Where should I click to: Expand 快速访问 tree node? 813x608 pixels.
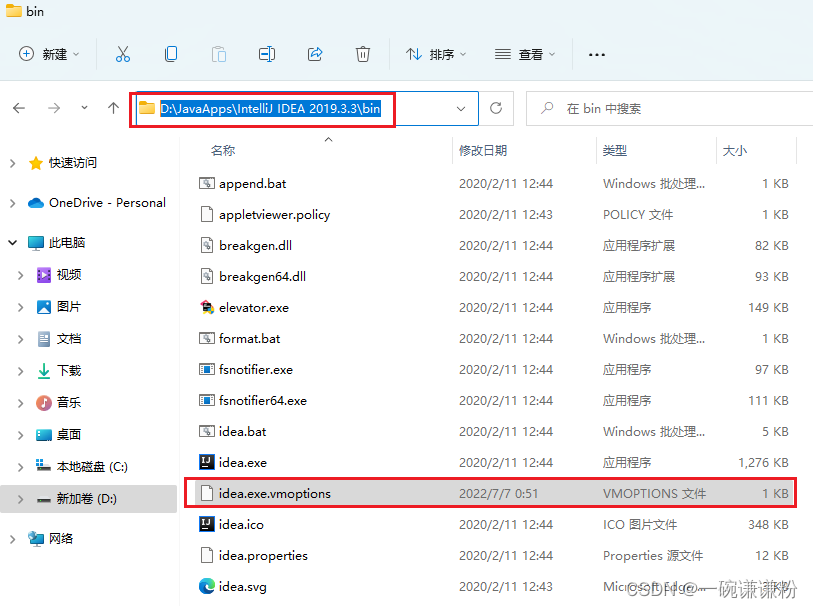click(13, 163)
